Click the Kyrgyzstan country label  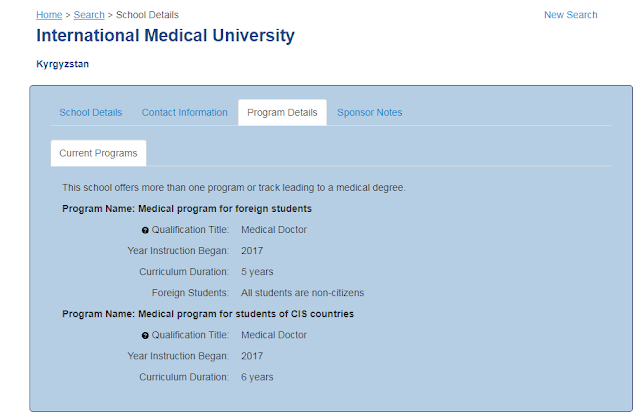click(63, 64)
